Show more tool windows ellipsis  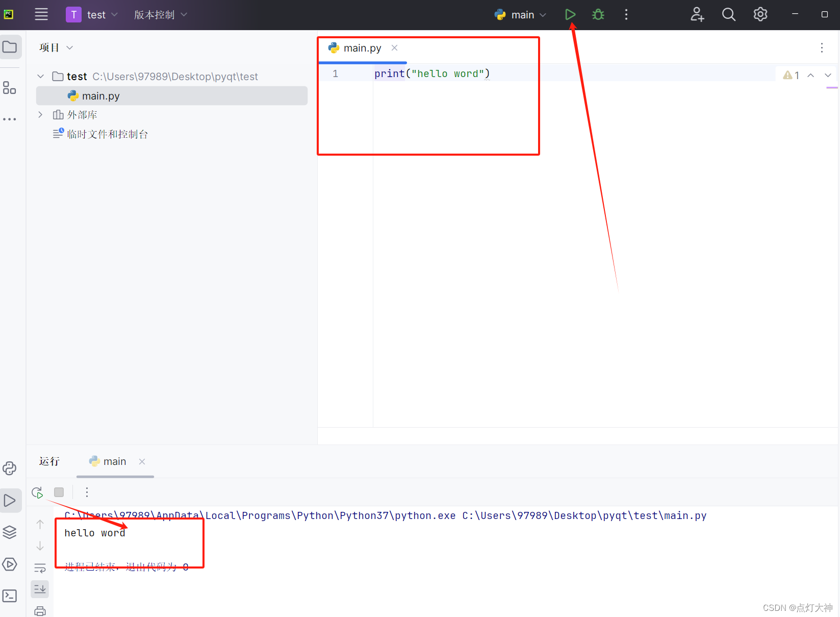point(10,119)
